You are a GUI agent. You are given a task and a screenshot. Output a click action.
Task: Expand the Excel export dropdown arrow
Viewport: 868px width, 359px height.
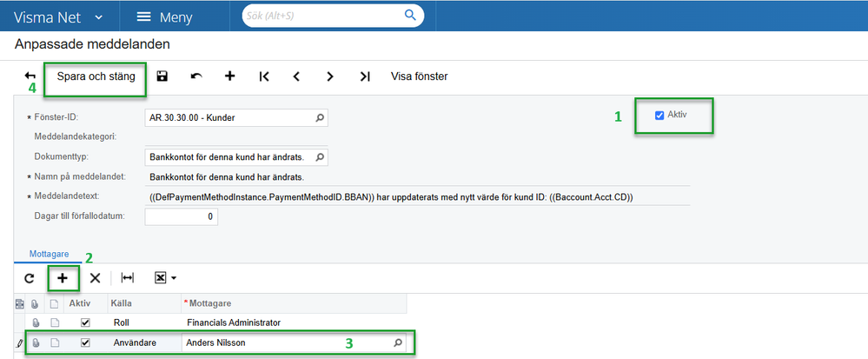(x=174, y=278)
